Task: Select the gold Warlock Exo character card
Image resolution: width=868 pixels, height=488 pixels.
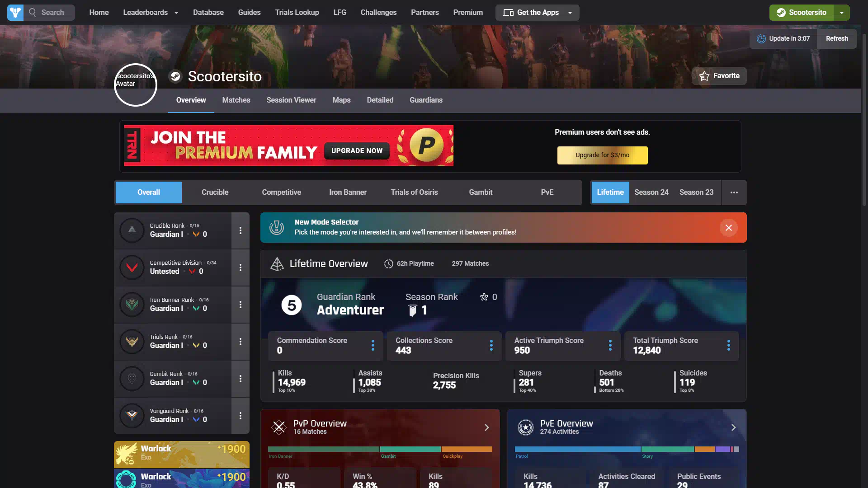Action: [x=182, y=454]
